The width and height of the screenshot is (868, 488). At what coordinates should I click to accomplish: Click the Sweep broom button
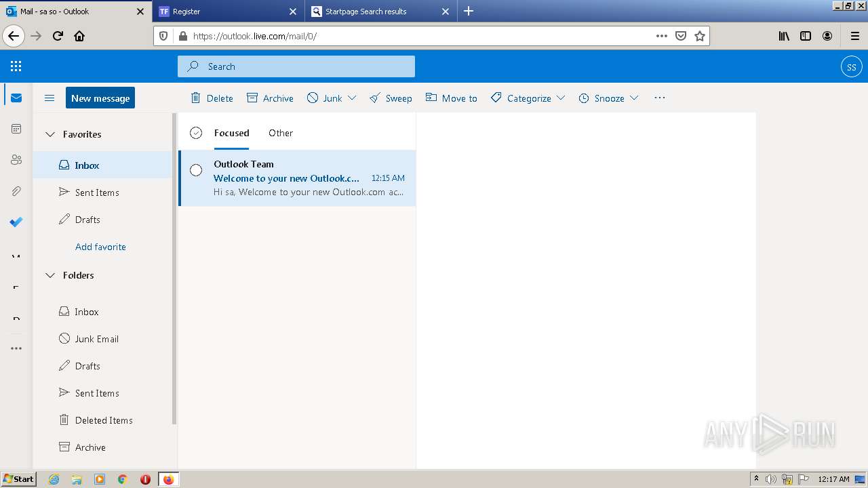(391, 98)
